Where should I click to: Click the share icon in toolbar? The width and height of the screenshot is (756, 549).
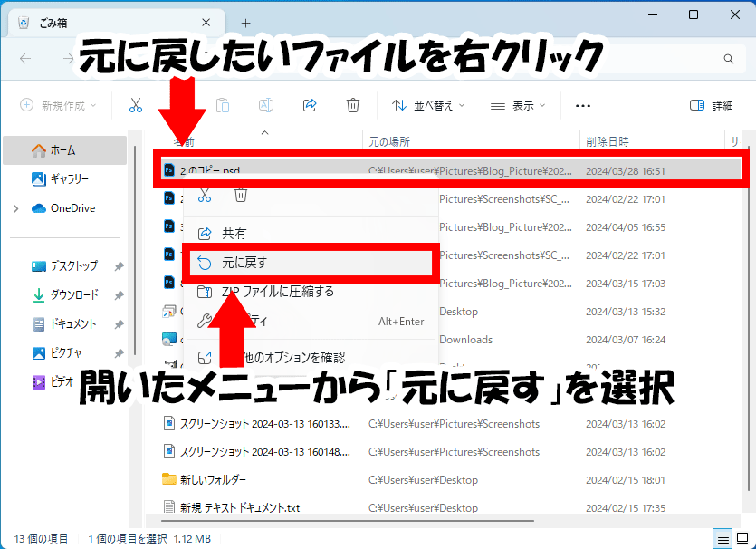(x=310, y=105)
